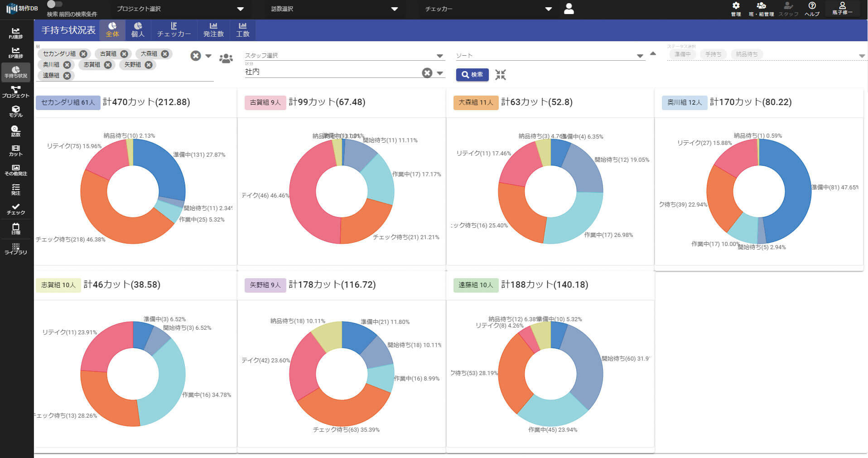Image resolution: width=868 pixels, height=458 pixels.
Task: Open the 班・組管理 icon
Action: coord(761,9)
